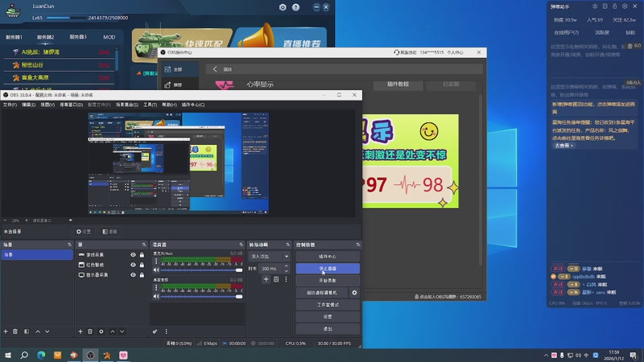This screenshot has height=362, width=644.
Task: Pop out Audio Mixer dock with its header icon
Action: tap(241, 245)
